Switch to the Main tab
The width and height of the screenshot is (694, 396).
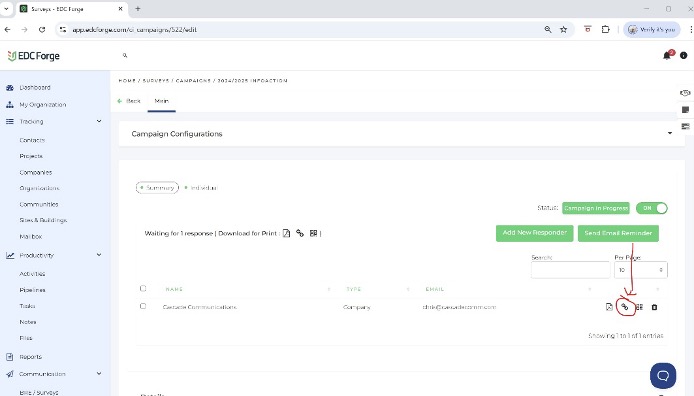pos(162,101)
